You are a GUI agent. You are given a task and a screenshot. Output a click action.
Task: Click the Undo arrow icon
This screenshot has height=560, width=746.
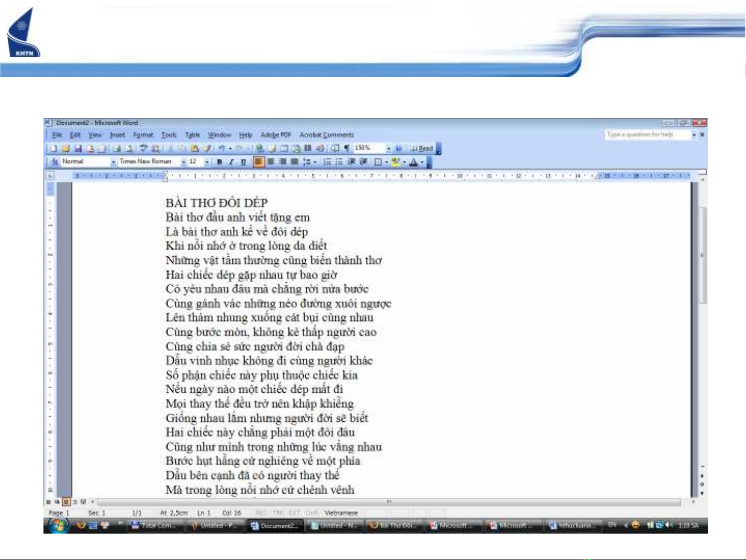[221, 149]
